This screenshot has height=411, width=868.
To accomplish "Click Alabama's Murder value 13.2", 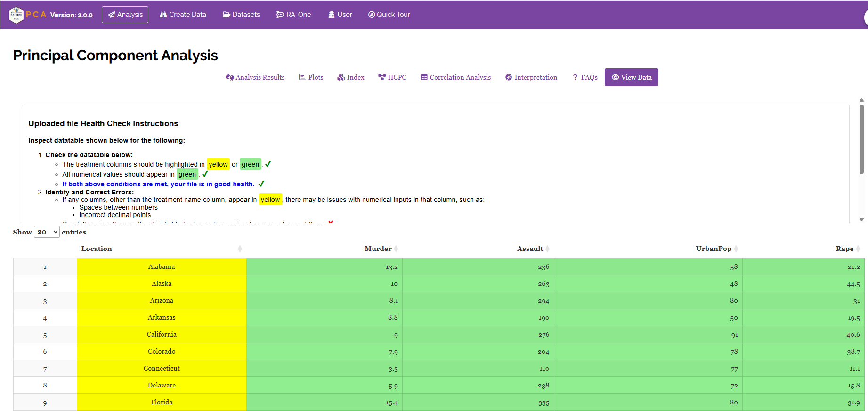I will pyautogui.click(x=391, y=267).
